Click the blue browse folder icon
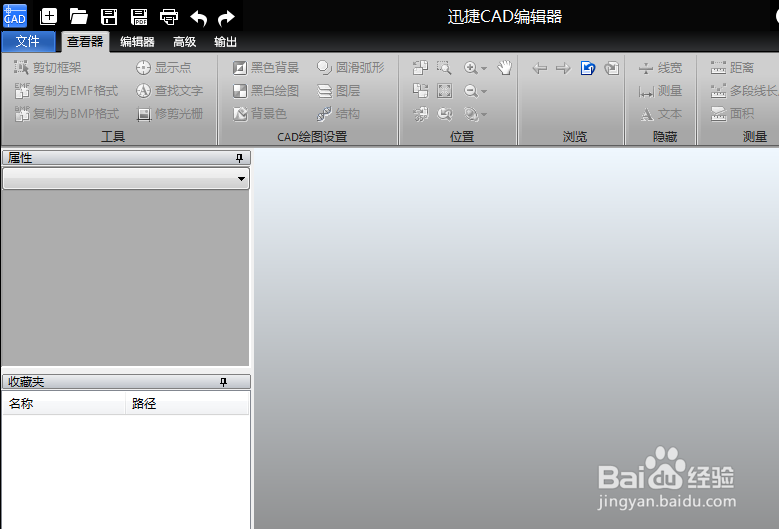 588,68
